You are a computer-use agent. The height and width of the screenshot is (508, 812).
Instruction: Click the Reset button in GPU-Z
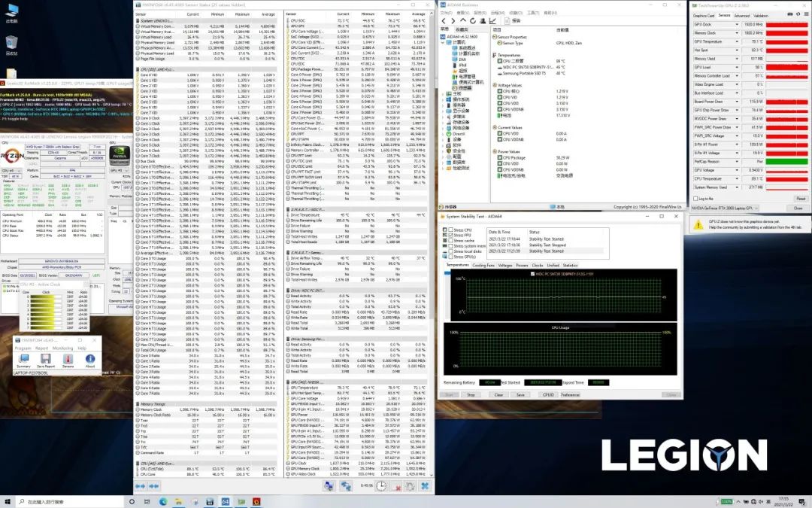tap(800, 199)
